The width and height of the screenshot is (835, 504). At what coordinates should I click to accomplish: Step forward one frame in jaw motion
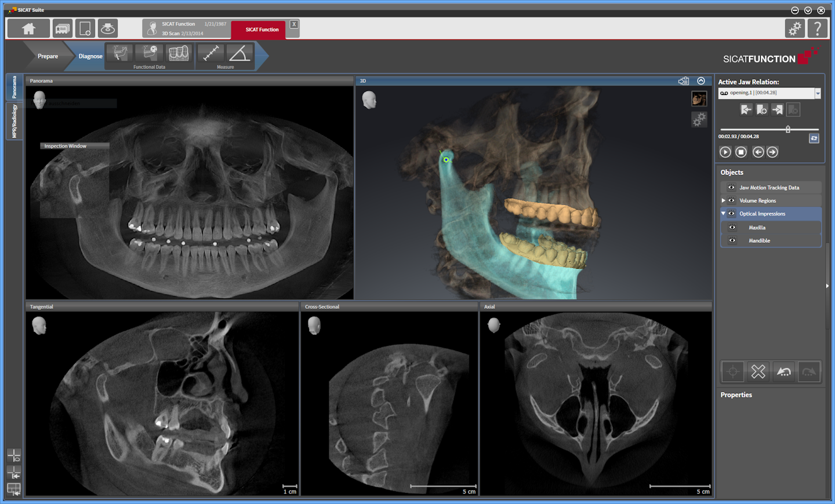(772, 152)
